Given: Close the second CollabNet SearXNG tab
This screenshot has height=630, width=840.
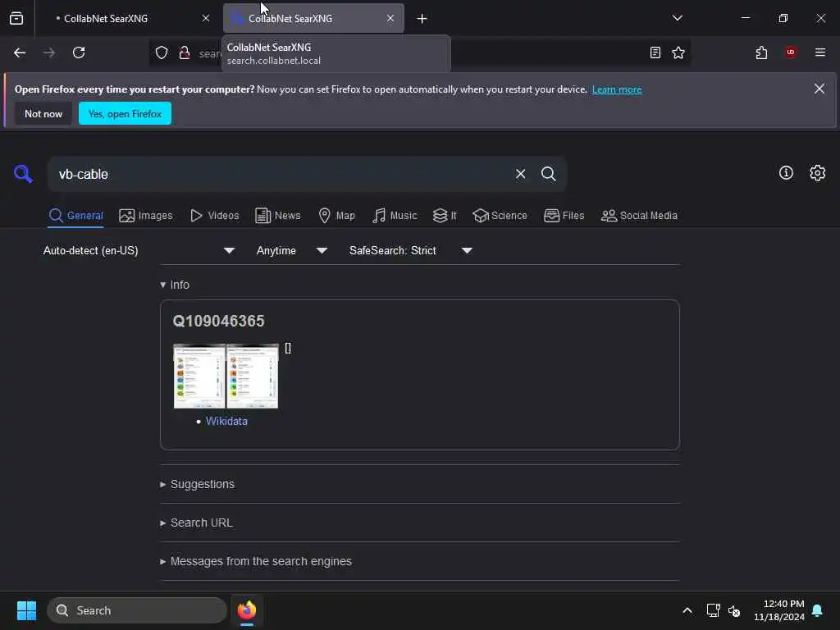Looking at the screenshot, I should [390, 18].
